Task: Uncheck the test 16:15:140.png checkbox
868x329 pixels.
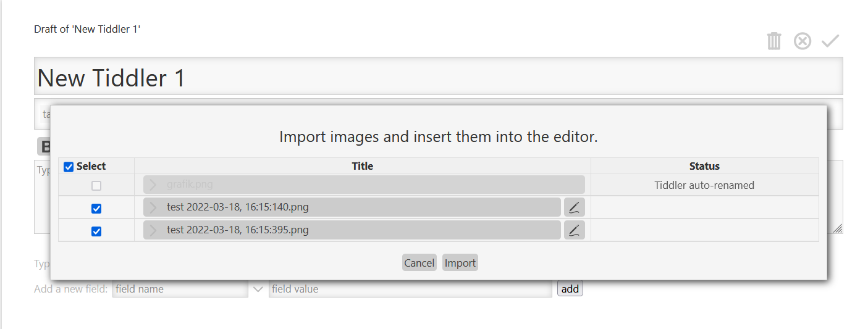Action: tap(96, 209)
